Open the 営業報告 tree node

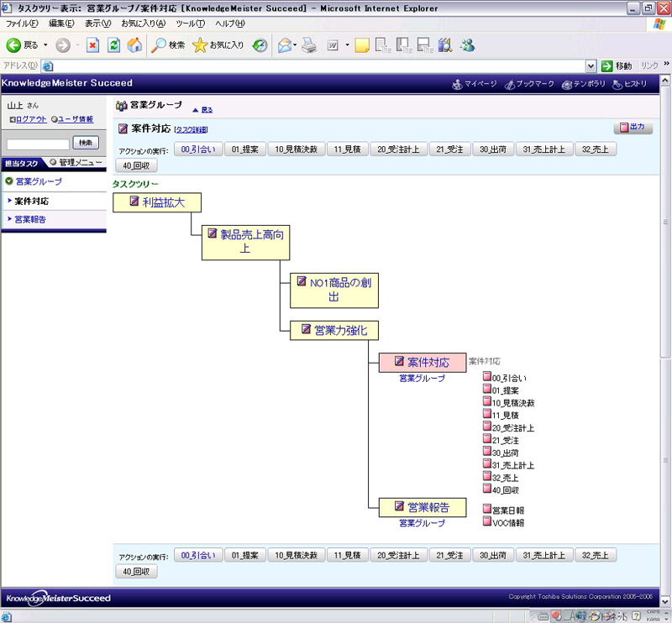(x=423, y=507)
